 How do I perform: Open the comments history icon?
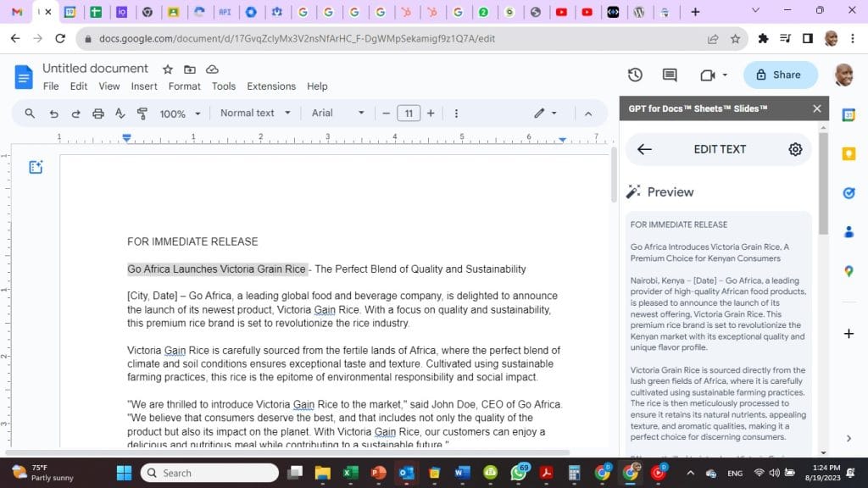point(670,75)
